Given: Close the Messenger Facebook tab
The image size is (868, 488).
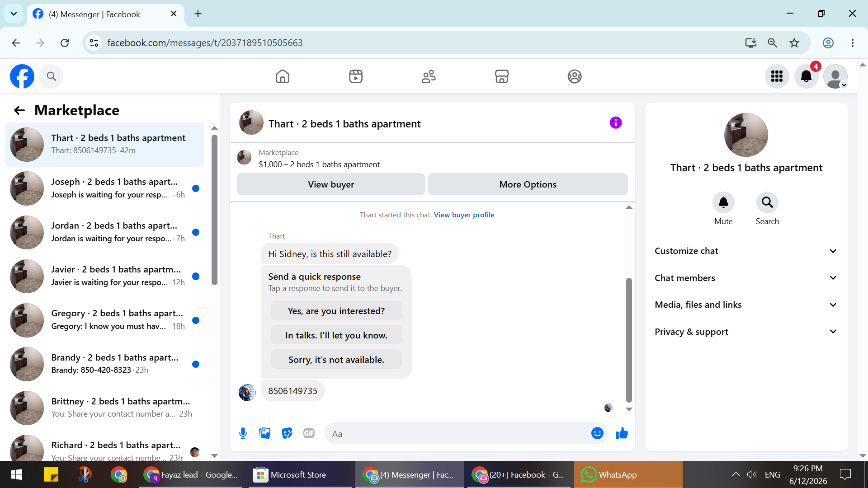Looking at the screenshot, I should point(174,14).
